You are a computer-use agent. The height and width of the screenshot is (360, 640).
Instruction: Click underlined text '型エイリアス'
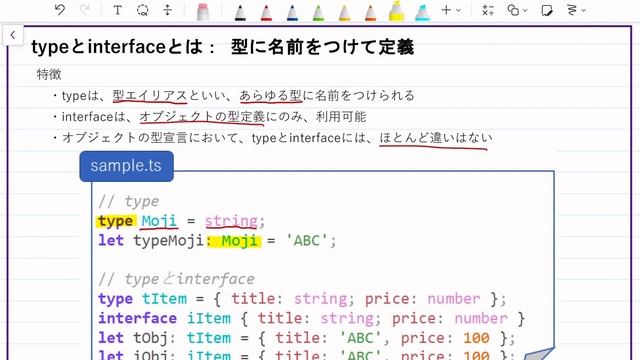point(150,96)
